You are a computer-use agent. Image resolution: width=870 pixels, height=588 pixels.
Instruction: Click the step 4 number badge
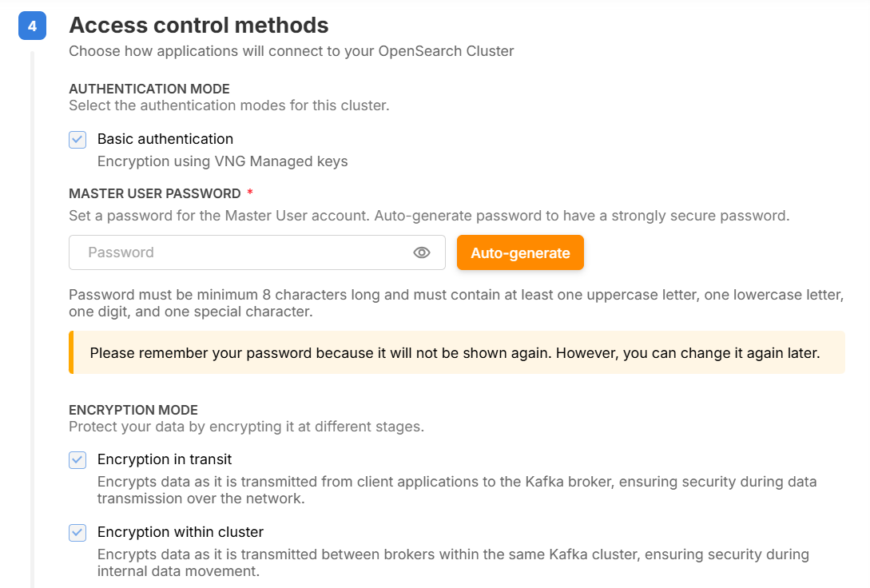(32, 26)
